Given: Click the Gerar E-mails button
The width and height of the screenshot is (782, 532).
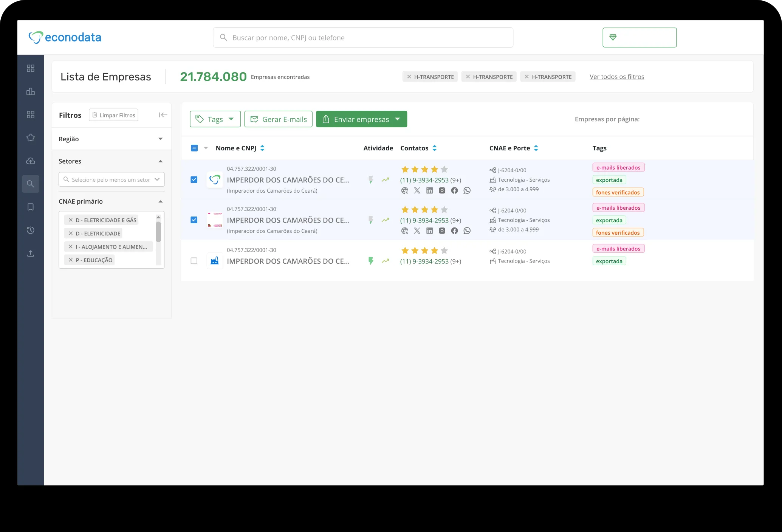Looking at the screenshot, I should coord(279,119).
